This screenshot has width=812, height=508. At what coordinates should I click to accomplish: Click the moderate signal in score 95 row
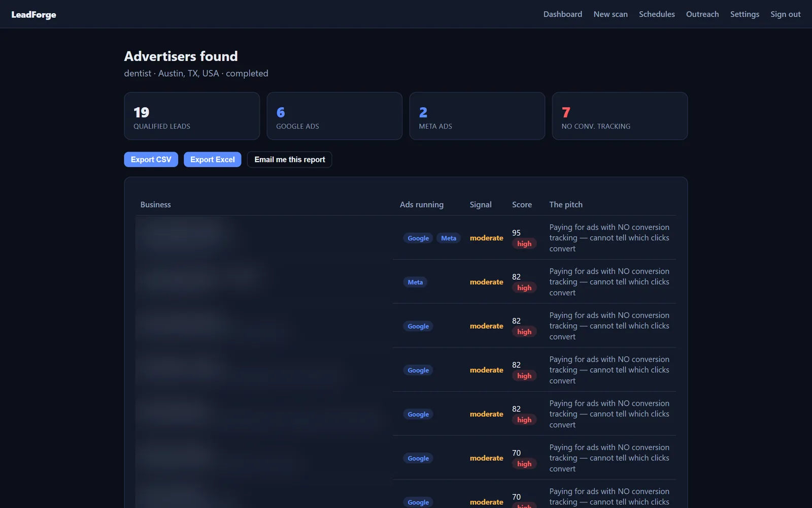click(x=486, y=238)
